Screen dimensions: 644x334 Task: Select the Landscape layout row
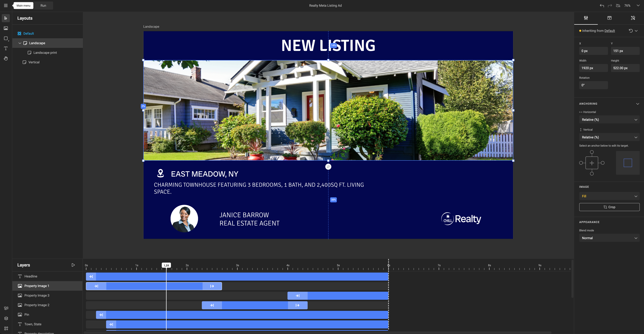coord(47,43)
